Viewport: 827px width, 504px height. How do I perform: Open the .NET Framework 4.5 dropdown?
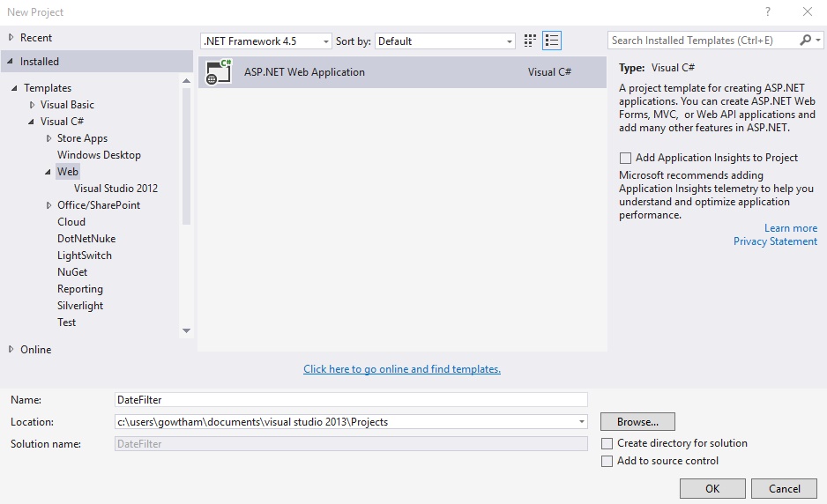click(x=266, y=41)
